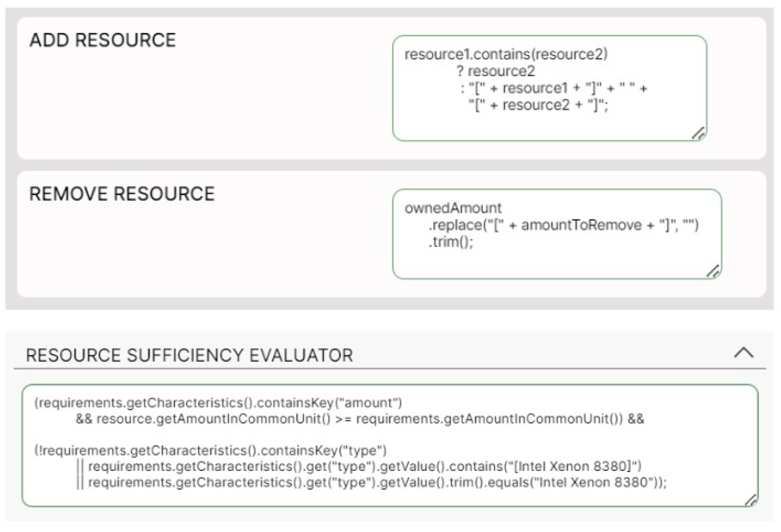
Task: Collapse the Resource Sufficiency Evaluator chevron
Action: [x=744, y=353]
